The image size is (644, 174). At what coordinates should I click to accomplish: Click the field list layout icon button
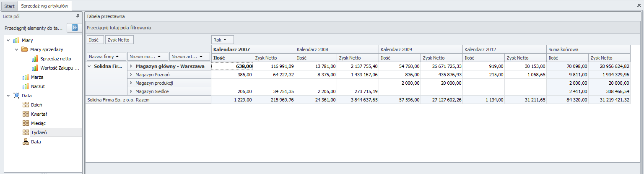(x=75, y=28)
